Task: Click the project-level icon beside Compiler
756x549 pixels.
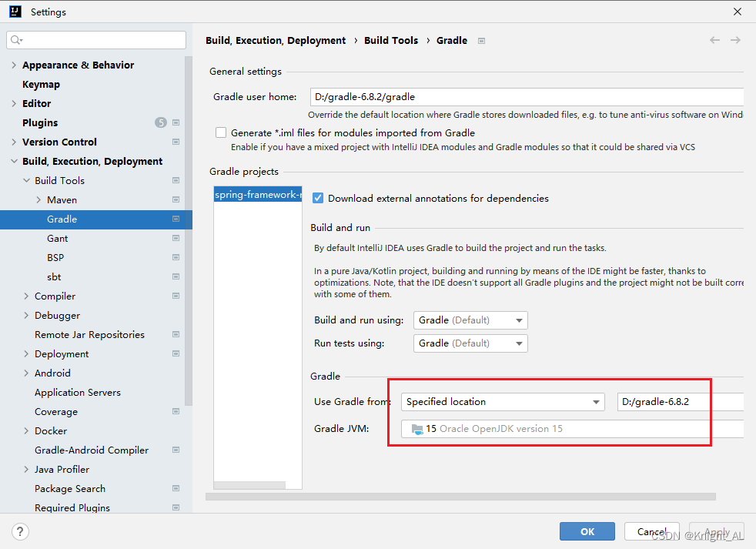Action: (x=176, y=296)
